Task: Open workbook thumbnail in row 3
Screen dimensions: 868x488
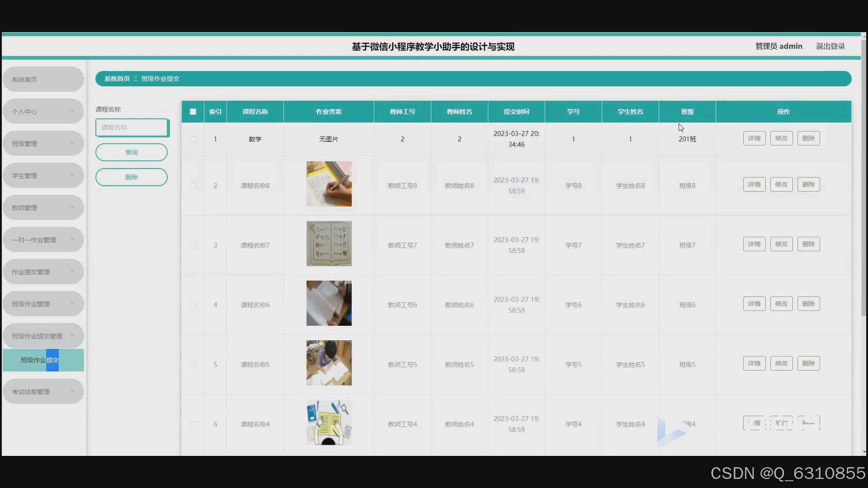Action: tap(329, 244)
